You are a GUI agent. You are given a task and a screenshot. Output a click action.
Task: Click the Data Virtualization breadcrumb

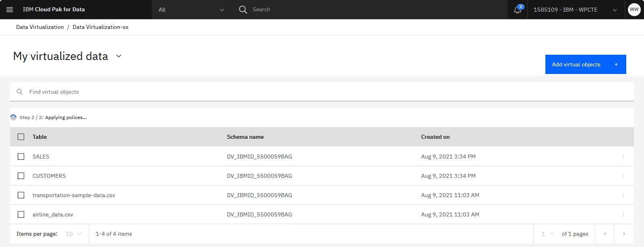pos(40,27)
